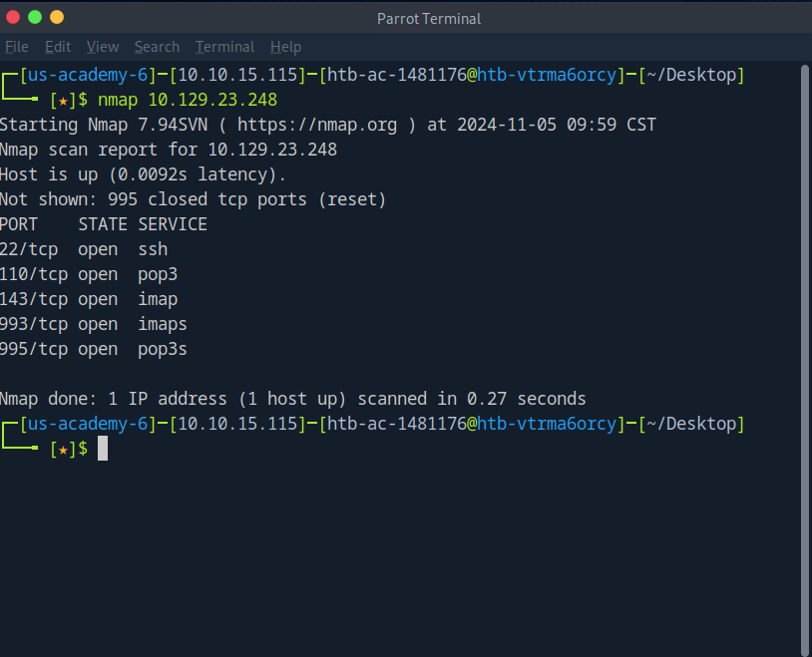This screenshot has width=812, height=657.
Task: Click the 995/tcp pop3s result line
Action: tap(94, 349)
